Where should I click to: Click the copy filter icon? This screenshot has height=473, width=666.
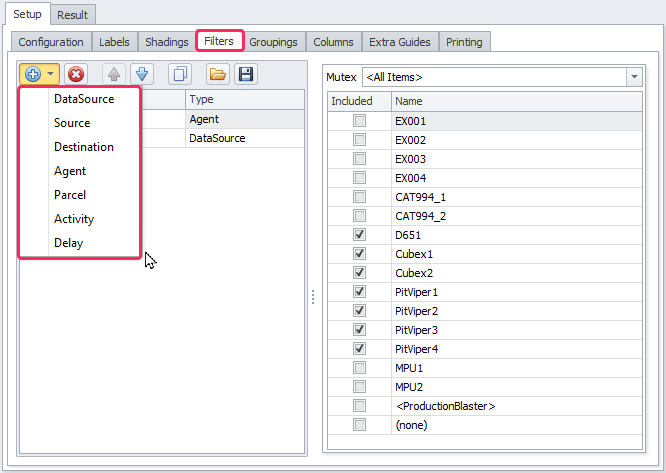[x=180, y=75]
